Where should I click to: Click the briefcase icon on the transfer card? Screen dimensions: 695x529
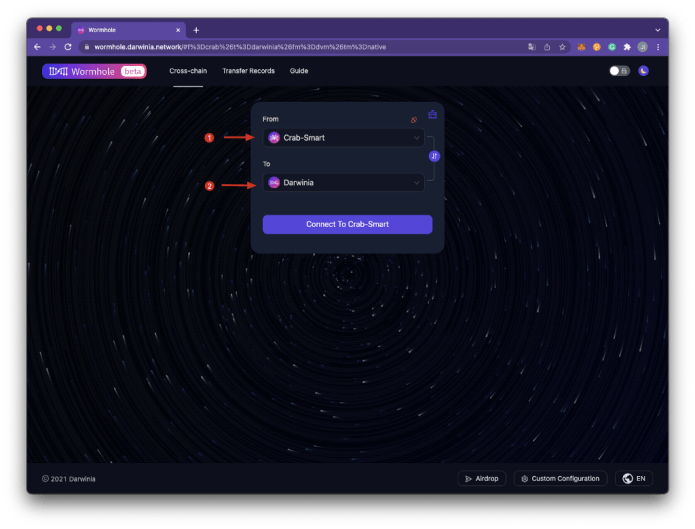[x=433, y=115]
